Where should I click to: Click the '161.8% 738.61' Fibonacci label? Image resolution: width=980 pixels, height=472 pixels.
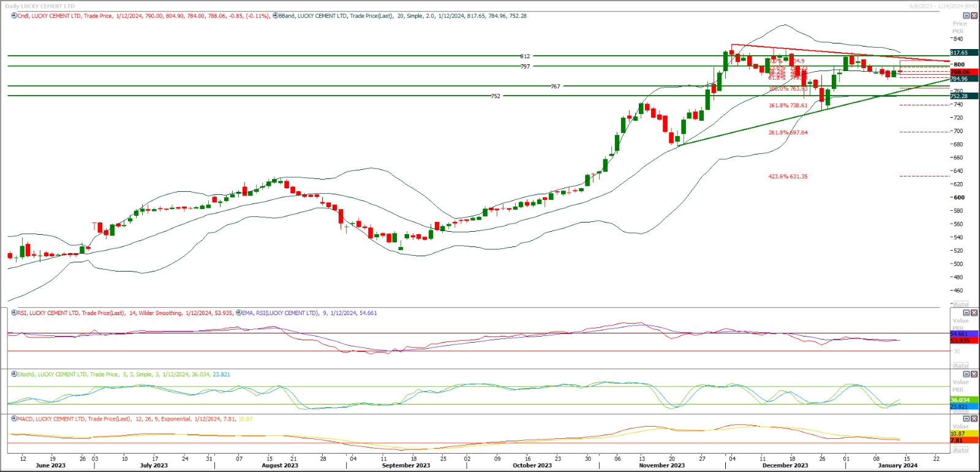[x=788, y=105]
